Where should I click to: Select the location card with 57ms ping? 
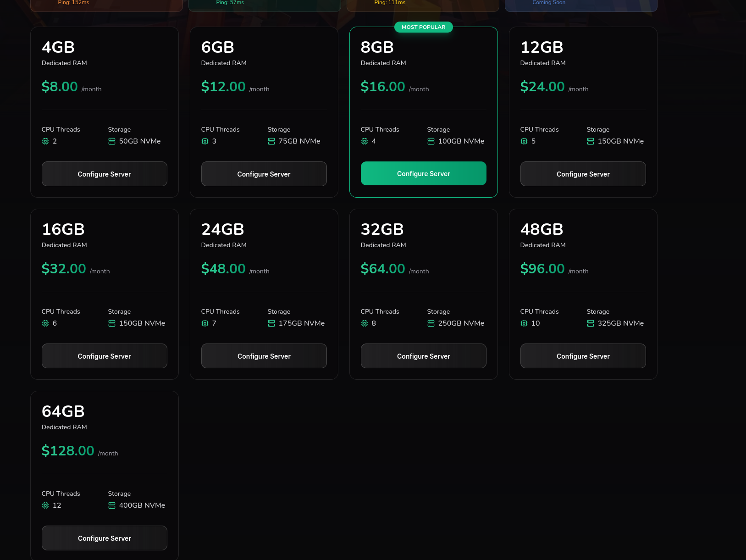pyautogui.click(x=265, y=5)
